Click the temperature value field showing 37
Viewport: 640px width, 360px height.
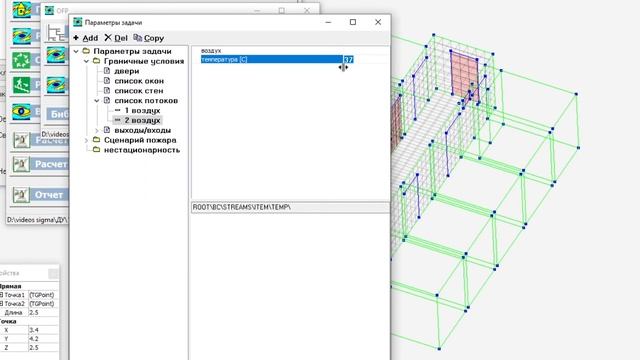point(348,60)
